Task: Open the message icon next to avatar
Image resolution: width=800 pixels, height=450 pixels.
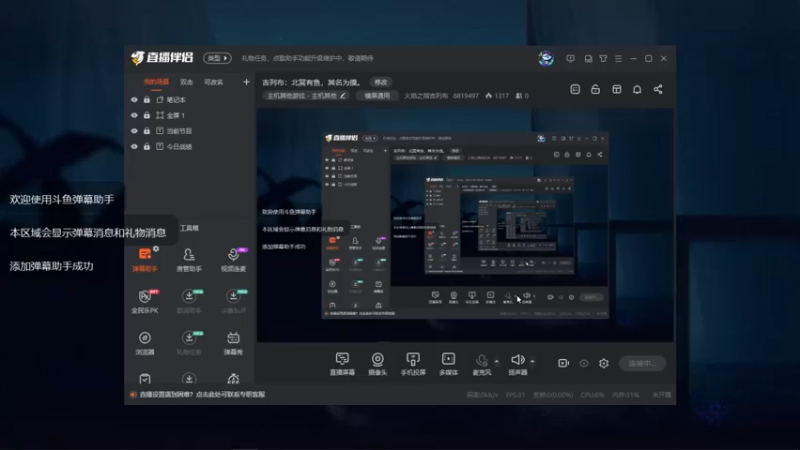Action: (570, 59)
